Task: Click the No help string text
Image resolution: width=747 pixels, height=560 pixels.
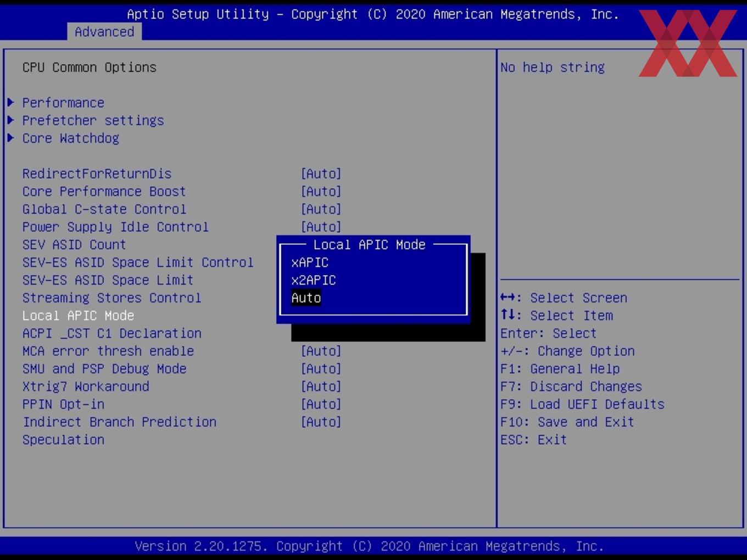Action: tap(553, 67)
